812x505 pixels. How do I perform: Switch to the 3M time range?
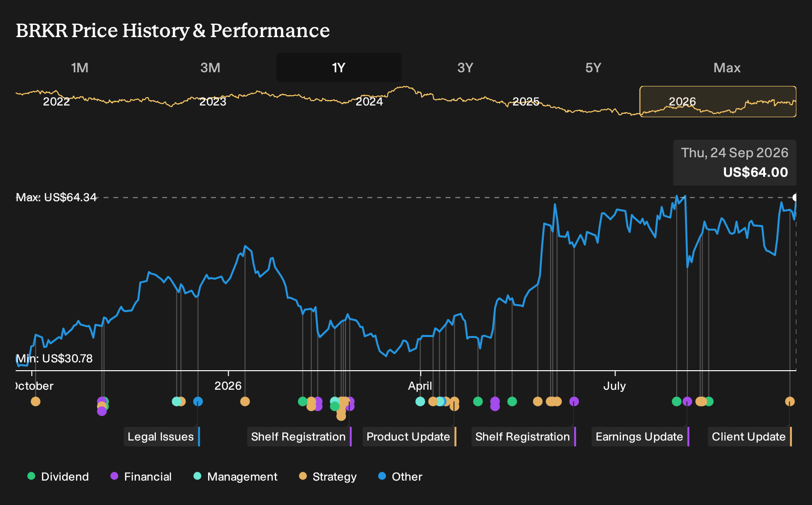210,67
